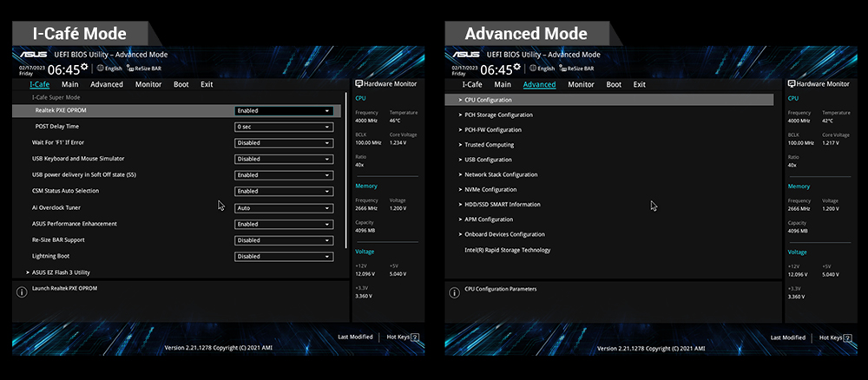The image size is (868, 380).
Task: Open Intel(R) Rapid Storage Technology entry
Action: pyautogui.click(x=507, y=250)
